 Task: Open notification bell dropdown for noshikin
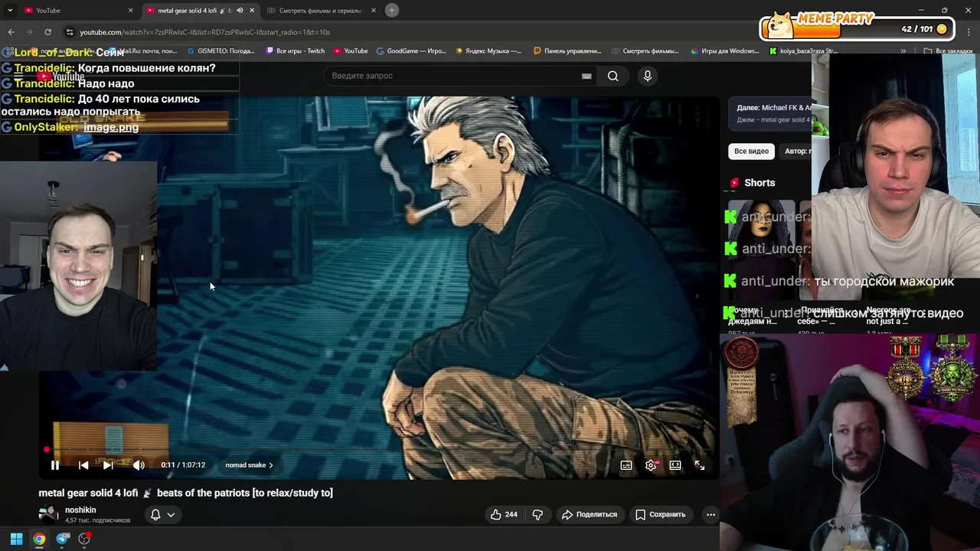pos(162,514)
